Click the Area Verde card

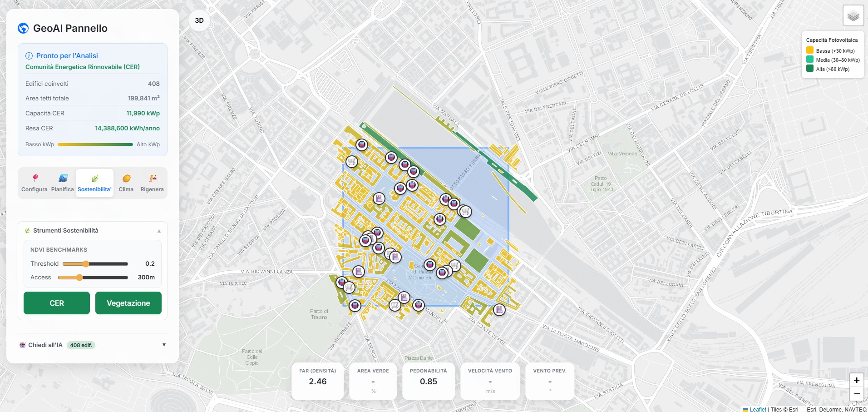coord(373,381)
